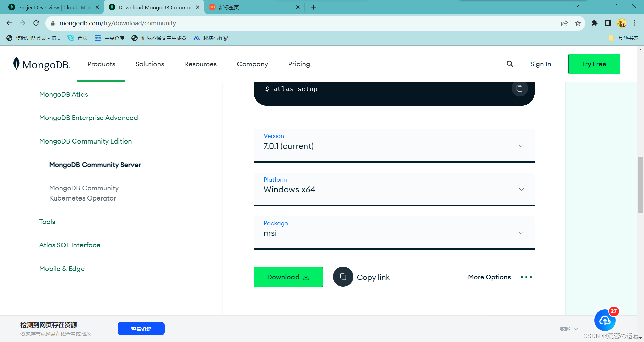Click the site lock icon in address bar
644x342 pixels.
click(x=53, y=23)
